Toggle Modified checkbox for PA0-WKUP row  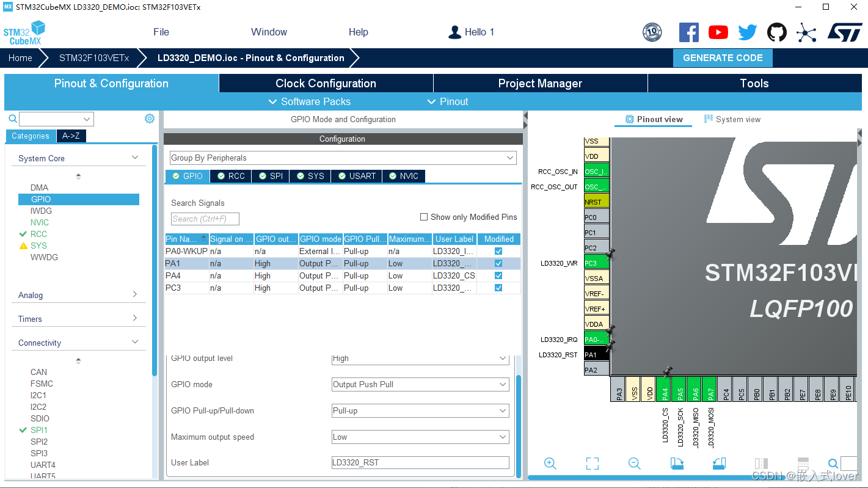[x=498, y=251]
